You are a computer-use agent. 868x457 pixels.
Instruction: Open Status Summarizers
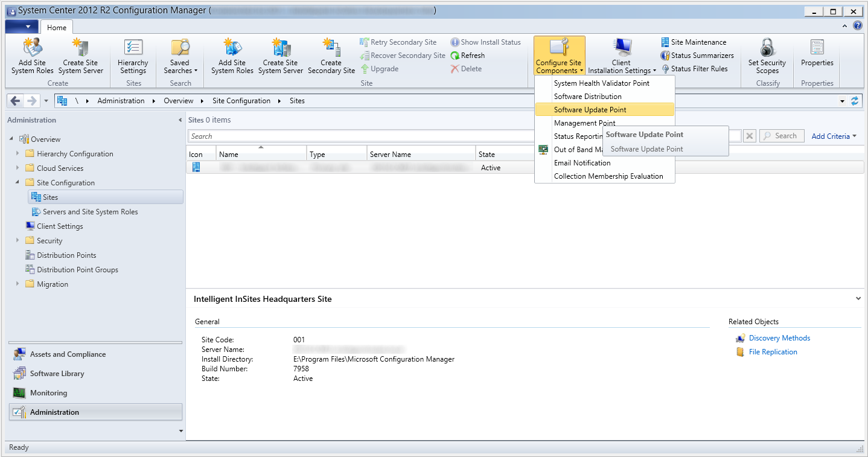tap(697, 56)
